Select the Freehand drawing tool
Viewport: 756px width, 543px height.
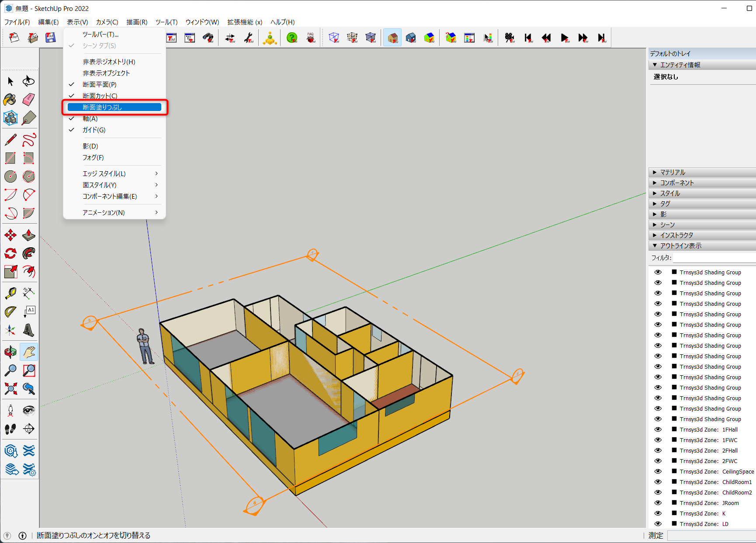tap(29, 139)
